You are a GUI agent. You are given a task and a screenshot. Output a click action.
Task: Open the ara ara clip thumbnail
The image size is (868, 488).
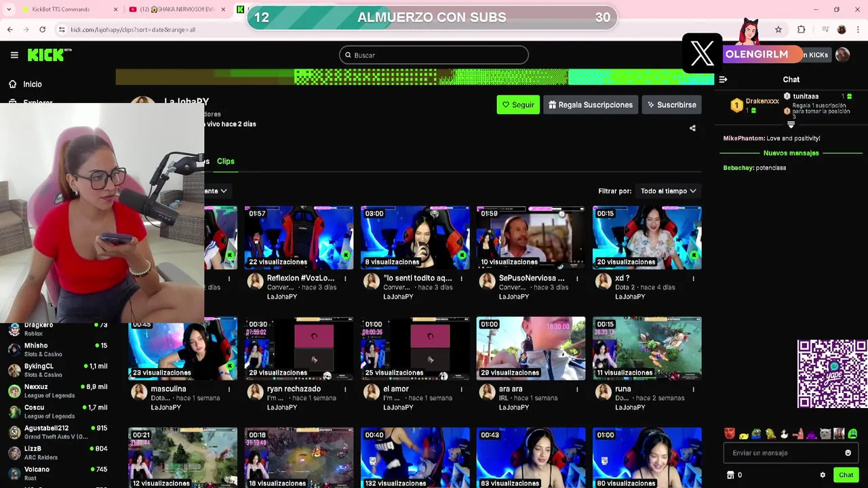(x=531, y=348)
